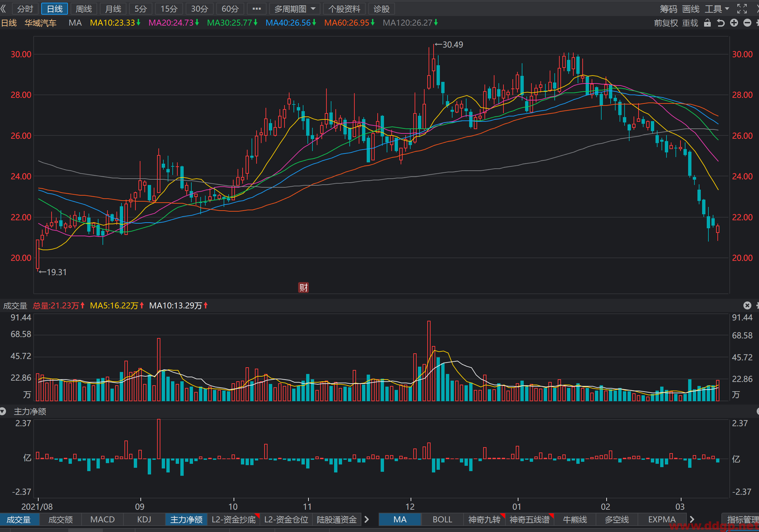Close the 成交量 volume panel
759x532 pixels.
[747, 305]
